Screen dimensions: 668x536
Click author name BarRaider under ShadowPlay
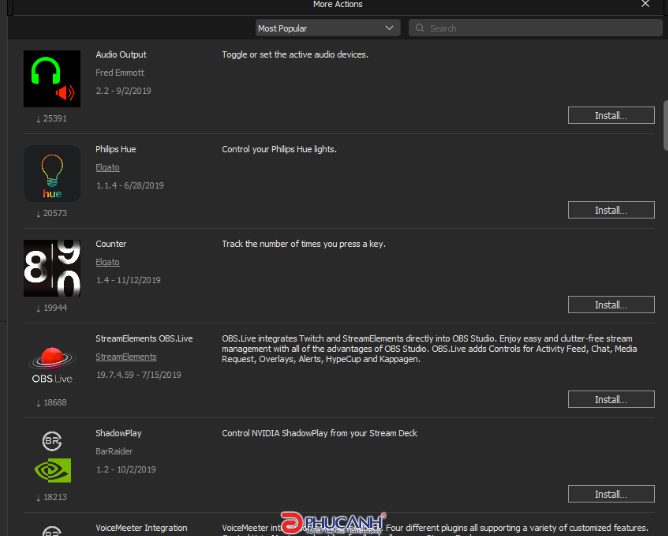(114, 451)
